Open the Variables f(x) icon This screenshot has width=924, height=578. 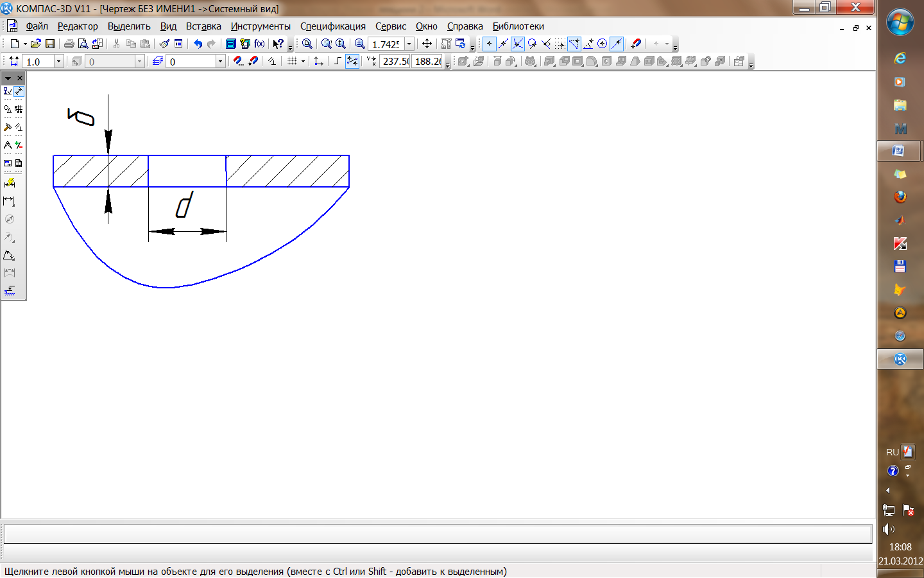[x=259, y=44]
